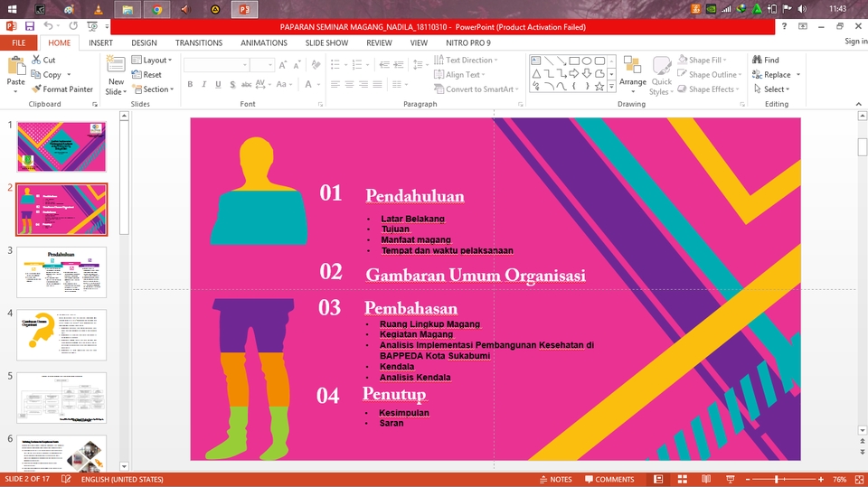Switch to the ANIMATIONS tab
This screenshot has width=868, height=487.
coord(264,42)
